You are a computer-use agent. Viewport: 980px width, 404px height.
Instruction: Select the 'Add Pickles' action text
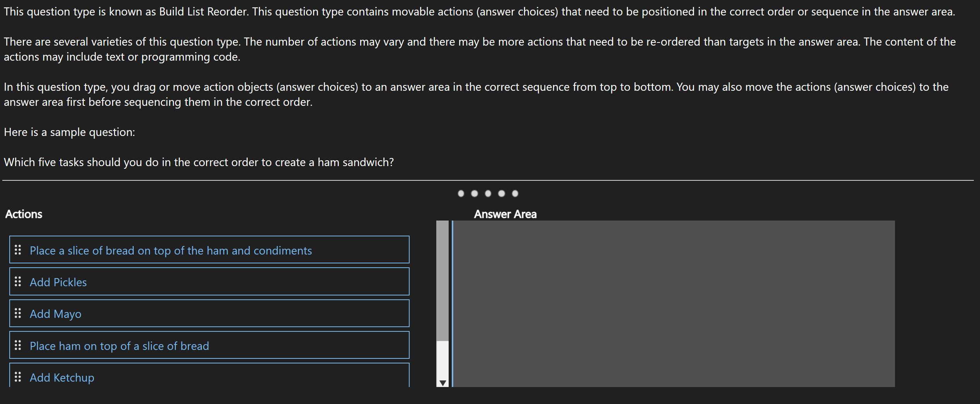tap(58, 282)
